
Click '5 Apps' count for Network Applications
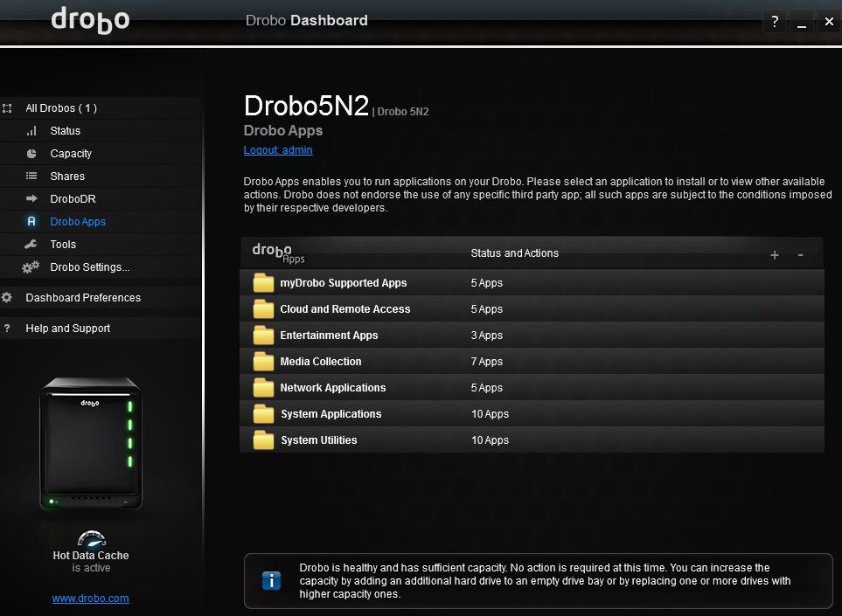point(486,387)
